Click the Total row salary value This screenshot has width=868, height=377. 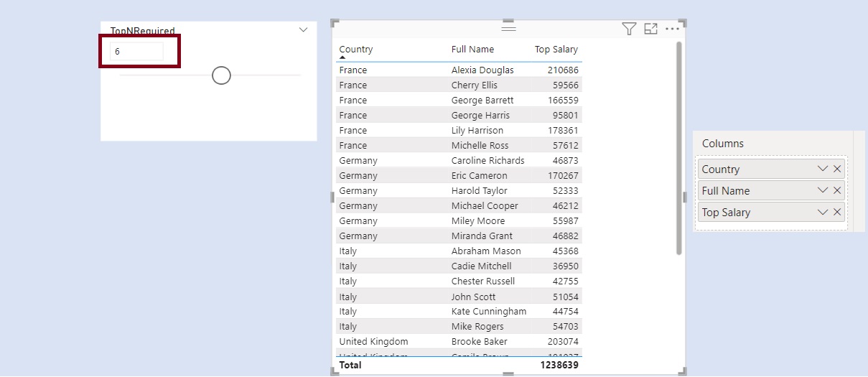coord(559,365)
